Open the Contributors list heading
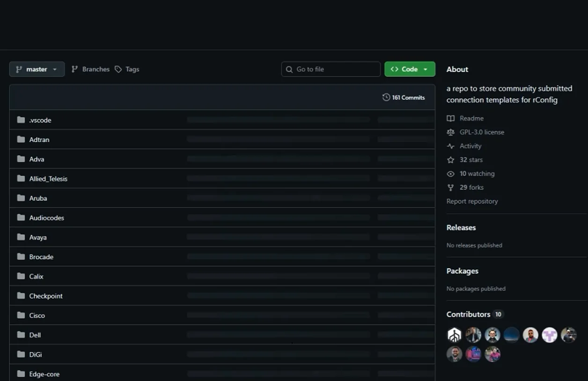 468,314
